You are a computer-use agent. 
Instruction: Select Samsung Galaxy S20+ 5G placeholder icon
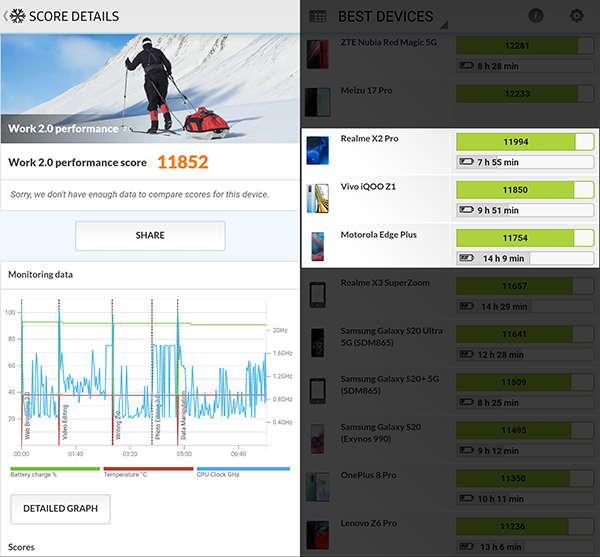click(317, 391)
